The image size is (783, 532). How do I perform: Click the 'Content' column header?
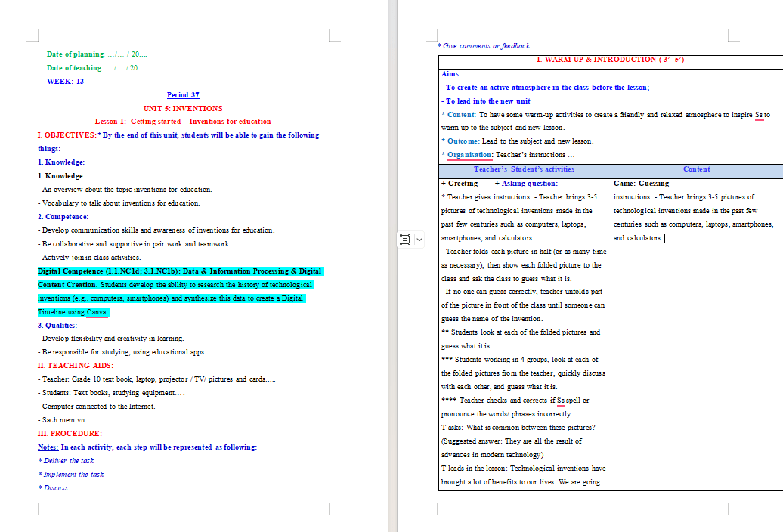[697, 169]
